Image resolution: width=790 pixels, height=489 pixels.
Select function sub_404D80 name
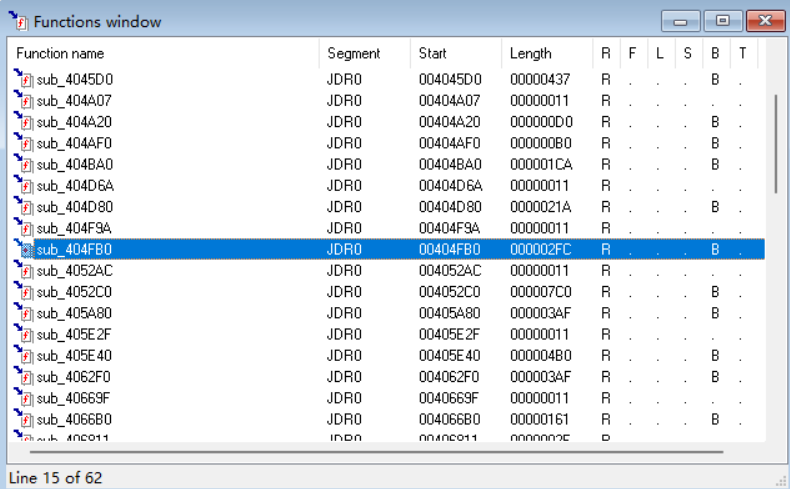(75, 207)
